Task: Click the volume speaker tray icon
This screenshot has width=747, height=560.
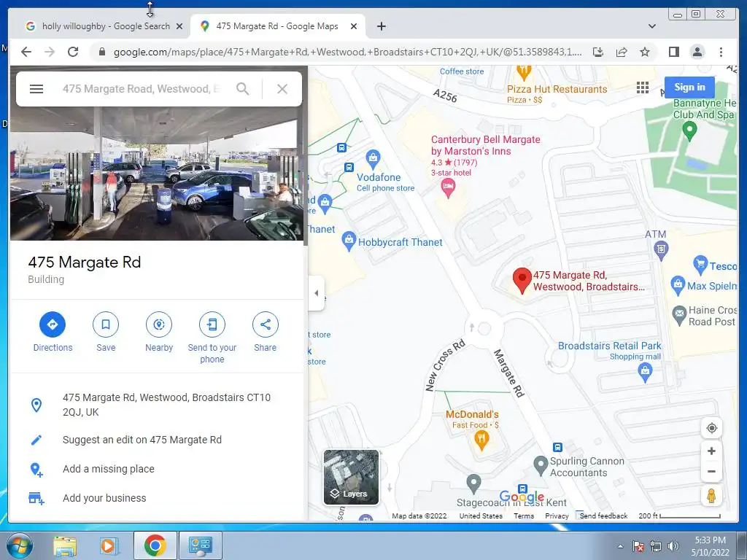Action: [673, 547]
